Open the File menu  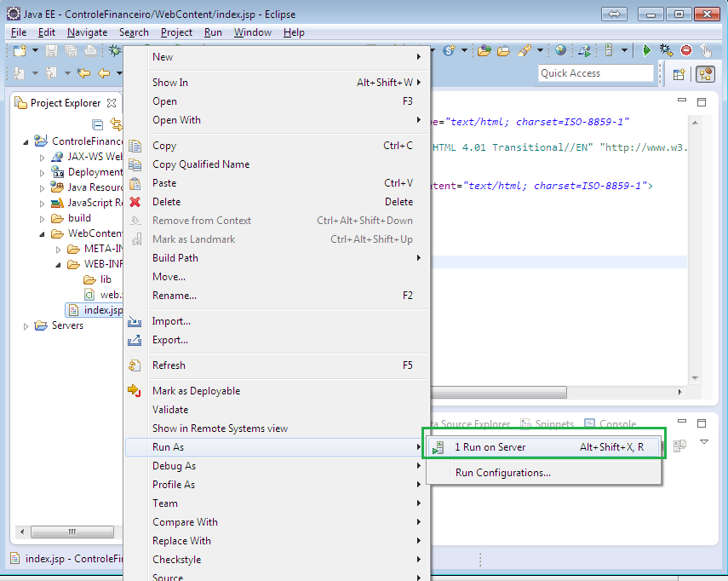pos(19,32)
